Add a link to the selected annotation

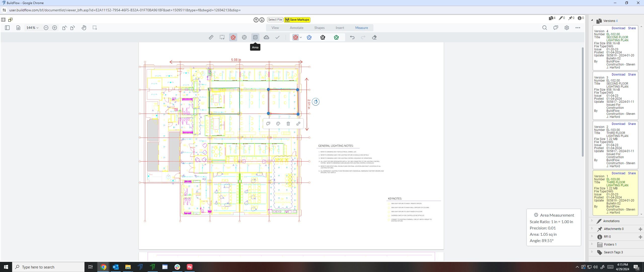coord(298,124)
